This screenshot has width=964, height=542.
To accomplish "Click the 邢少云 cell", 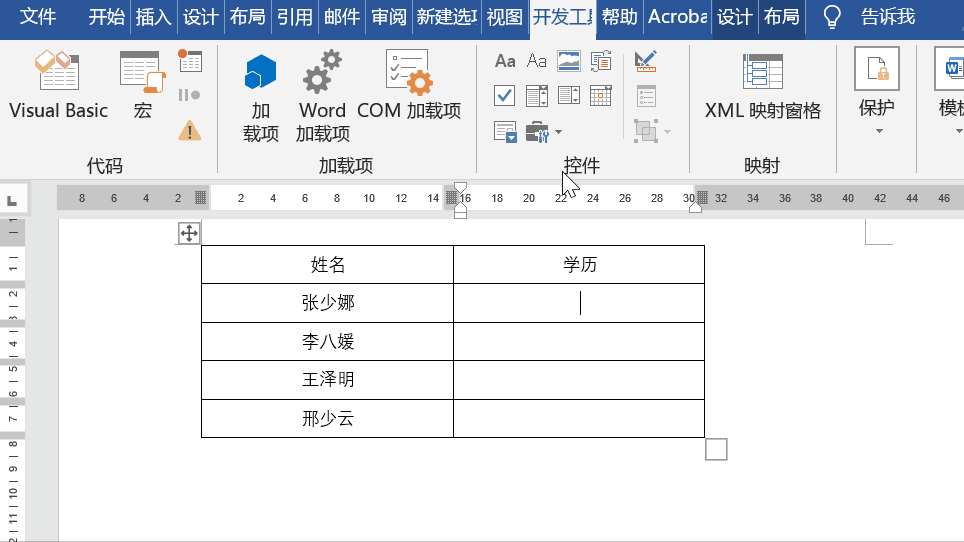I will click(328, 418).
